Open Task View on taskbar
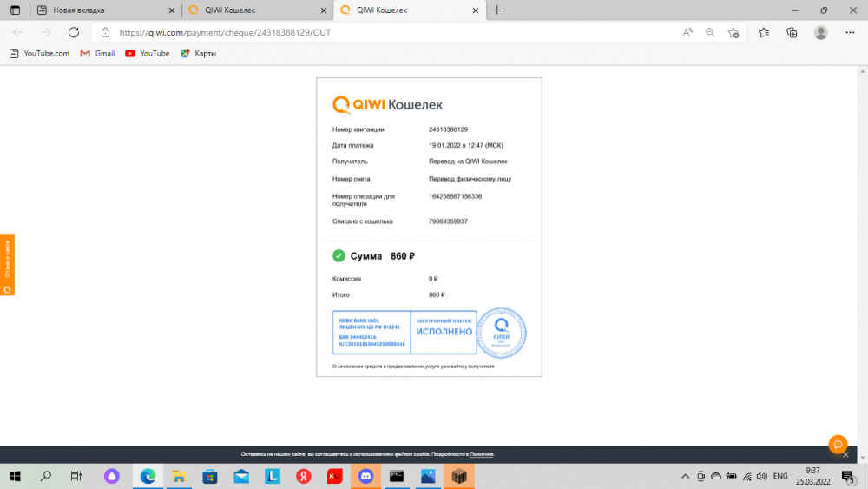This screenshot has height=489, width=868. coord(76,476)
